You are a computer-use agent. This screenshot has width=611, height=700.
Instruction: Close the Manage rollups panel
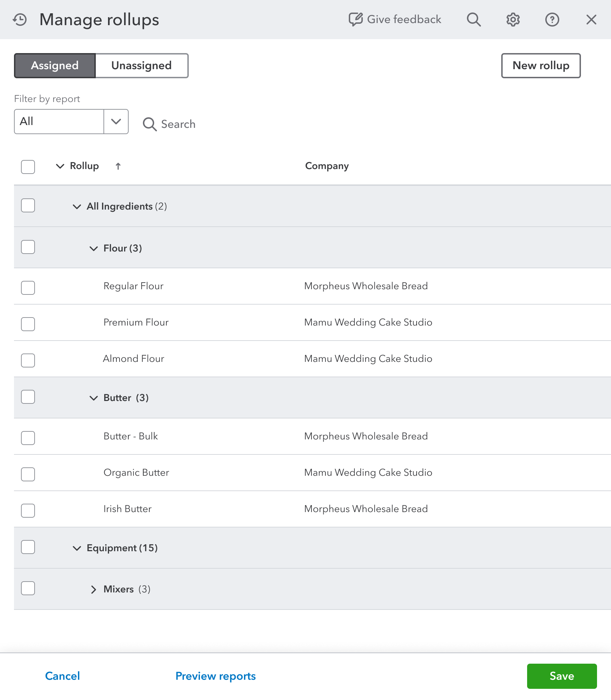591,20
